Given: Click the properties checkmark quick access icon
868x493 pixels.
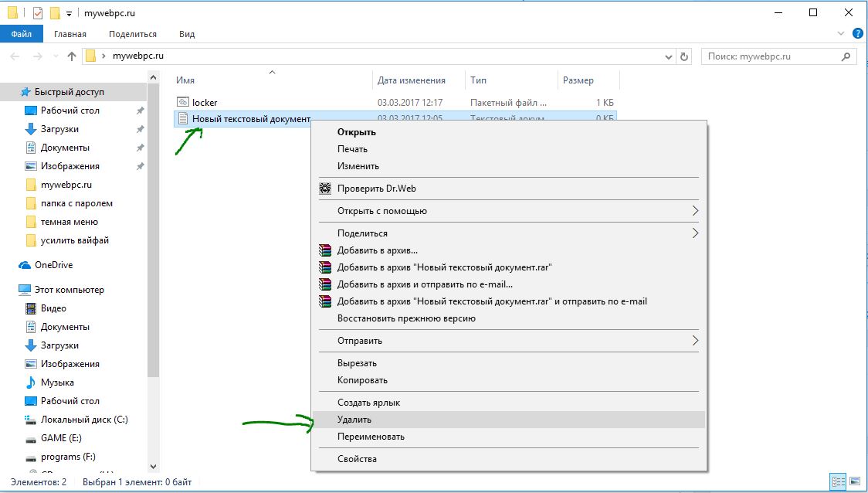Looking at the screenshot, I should coord(38,12).
